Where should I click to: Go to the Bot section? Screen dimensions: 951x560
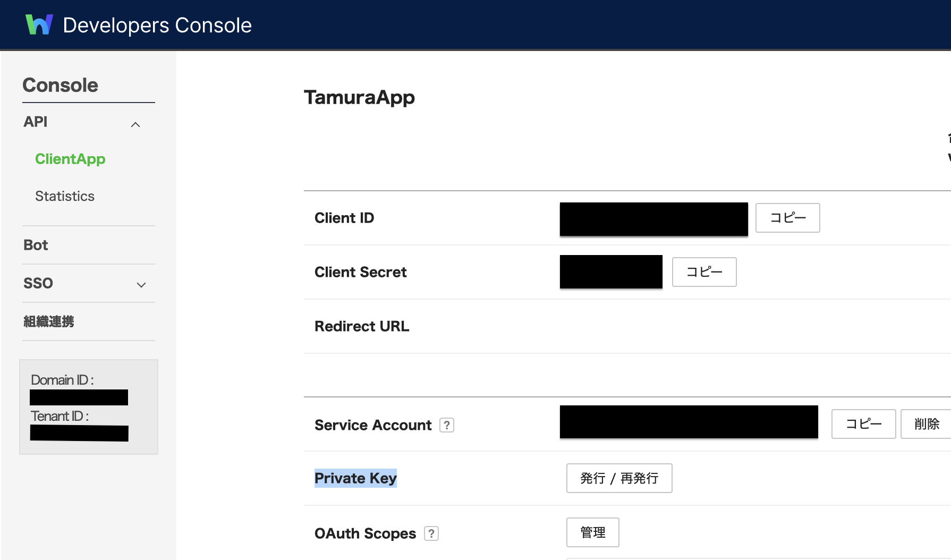click(x=36, y=245)
